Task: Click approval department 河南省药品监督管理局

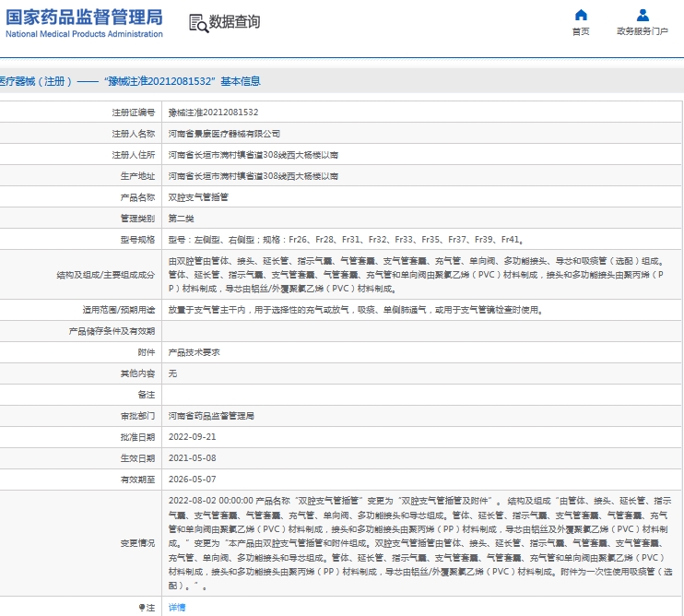Action: [x=211, y=416]
